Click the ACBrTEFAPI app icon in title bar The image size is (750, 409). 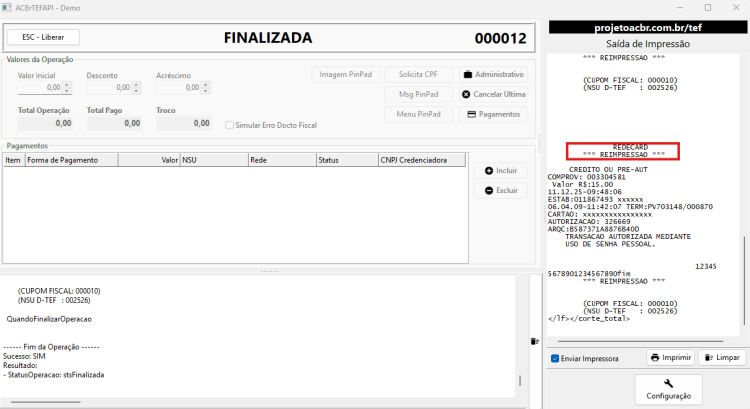click(x=7, y=8)
